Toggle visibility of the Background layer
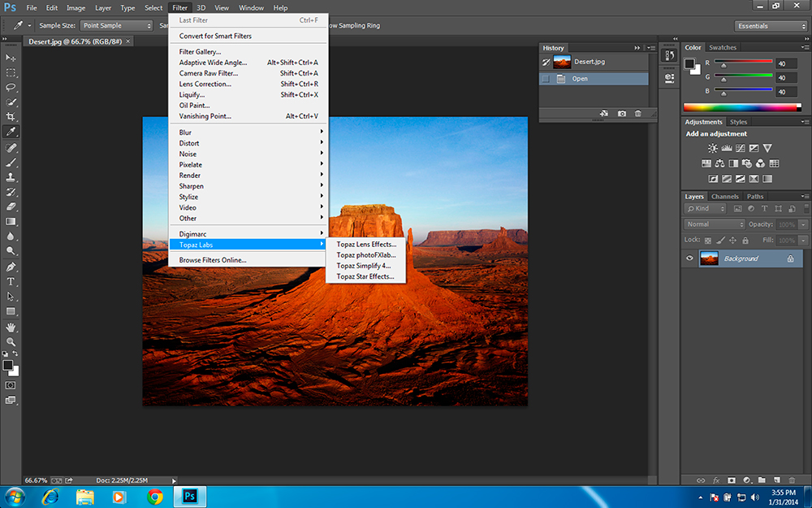The image size is (812, 508). pos(689,258)
